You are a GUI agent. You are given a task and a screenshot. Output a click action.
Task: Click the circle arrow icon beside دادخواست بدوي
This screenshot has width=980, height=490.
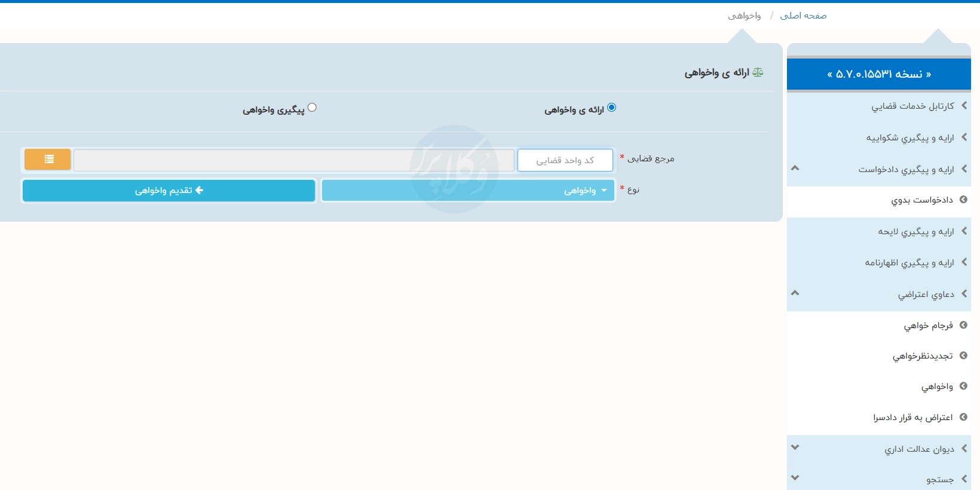click(963, 200)
